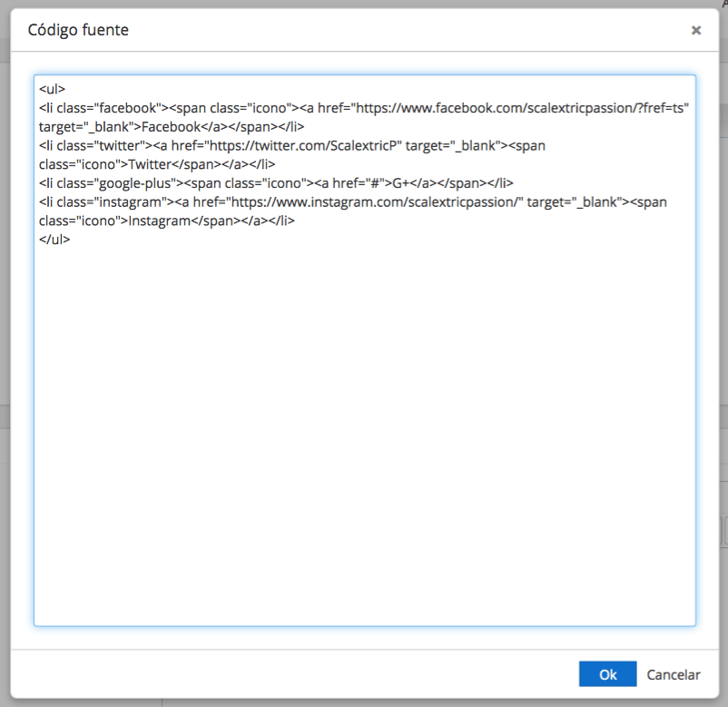Image resolution: width=728 pixels, height=707 pixels.
Task: Click target="_blank" on the Facebook line
Action: coord(86,127)
